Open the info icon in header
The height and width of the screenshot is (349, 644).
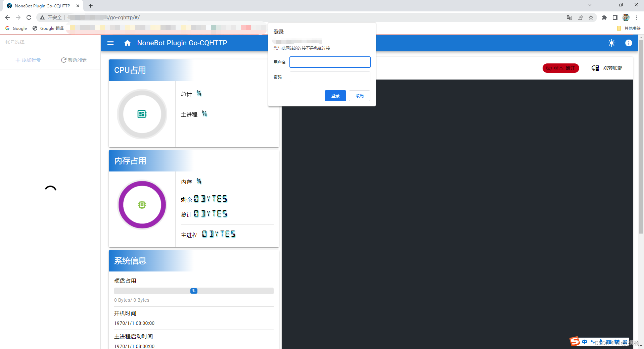[x=629, y=43]
